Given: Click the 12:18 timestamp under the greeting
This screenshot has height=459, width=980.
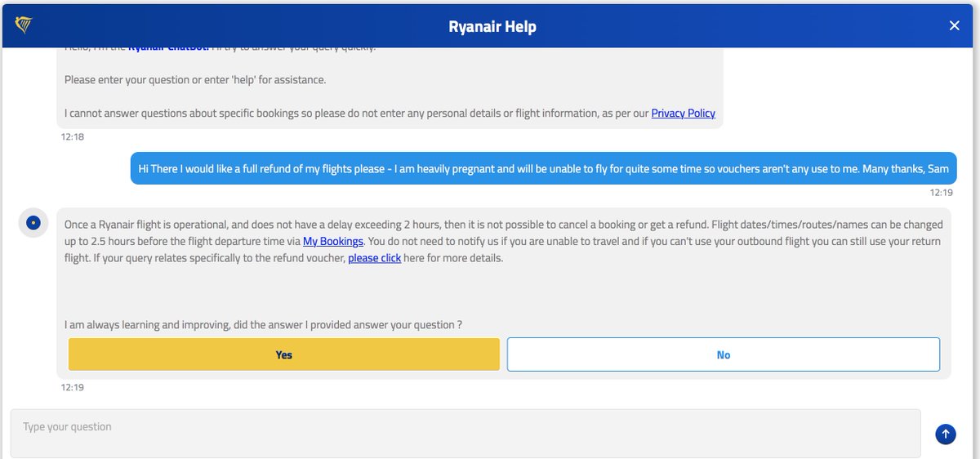Looking at the screenshot, I should pyautogui.click(x=72, y=136).
